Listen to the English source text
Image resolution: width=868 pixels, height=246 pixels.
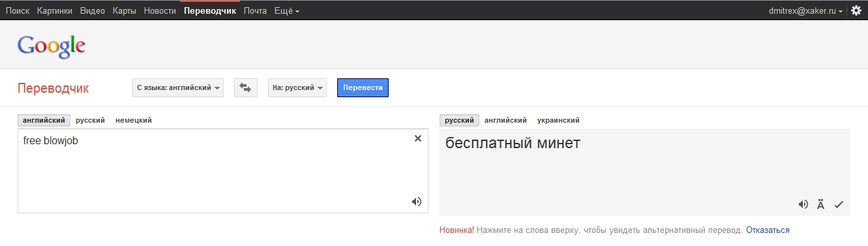click(417, 202)
